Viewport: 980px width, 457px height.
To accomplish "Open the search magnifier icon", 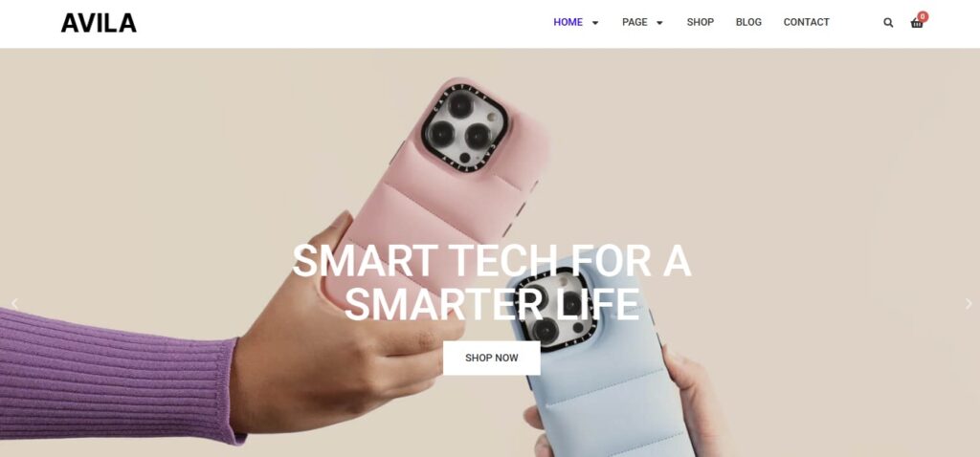I will tap(888, 23).
